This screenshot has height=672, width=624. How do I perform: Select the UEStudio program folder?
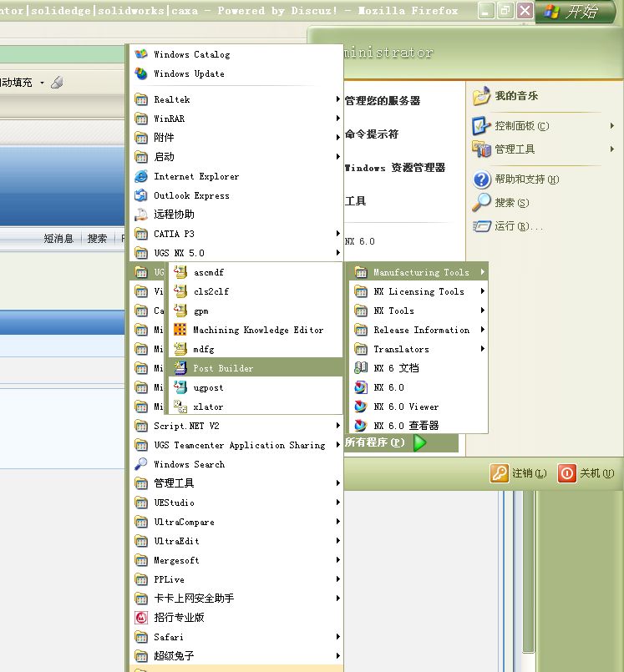(x=236, y=503)
